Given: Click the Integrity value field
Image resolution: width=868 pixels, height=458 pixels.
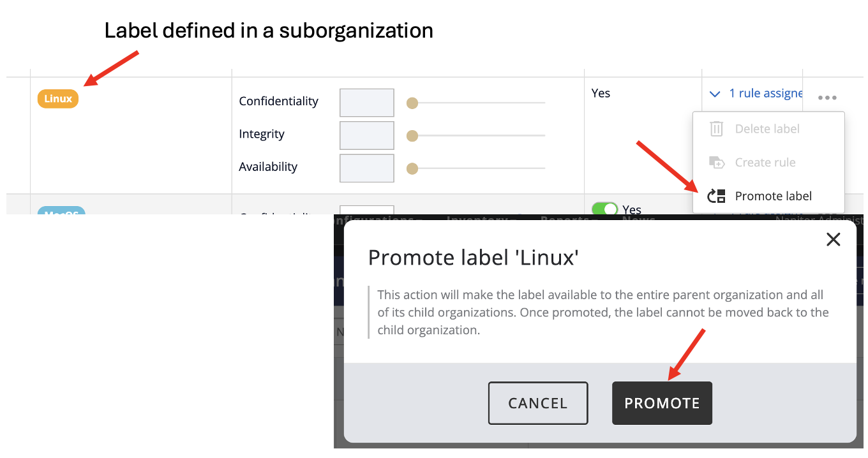Looking at the screenshot, I should click(367, 135).
